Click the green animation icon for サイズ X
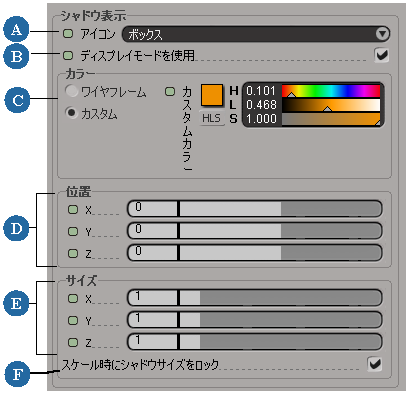 click(x=73, y=298)
